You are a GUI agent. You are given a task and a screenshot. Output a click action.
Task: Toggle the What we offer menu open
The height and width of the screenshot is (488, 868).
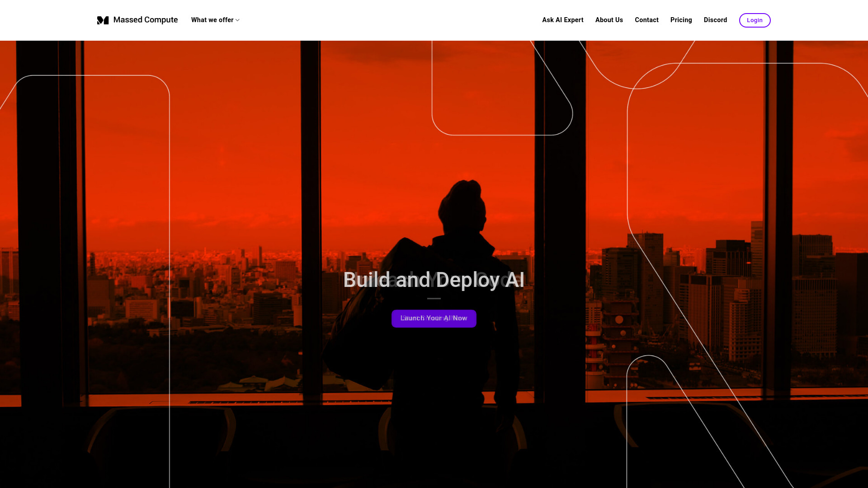[x=215, y=20]
